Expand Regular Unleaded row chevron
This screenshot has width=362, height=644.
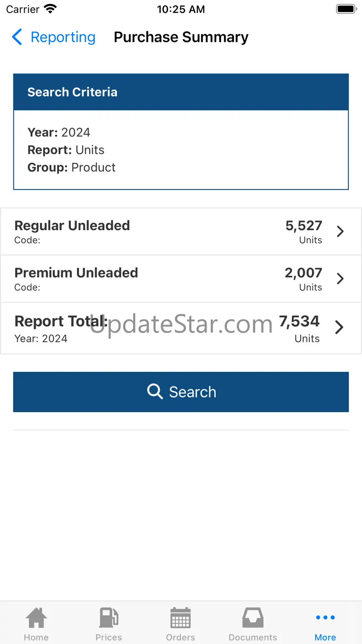[340, 231]
